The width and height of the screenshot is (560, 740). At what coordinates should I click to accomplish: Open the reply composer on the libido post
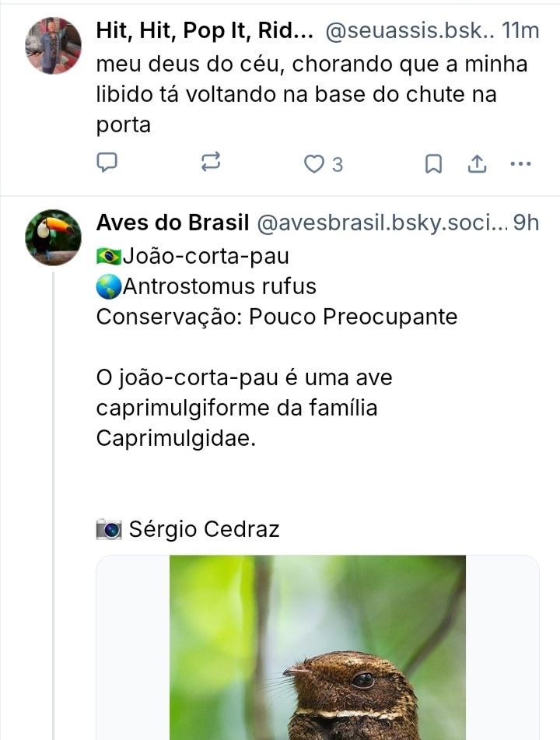(x=109, y=163)
